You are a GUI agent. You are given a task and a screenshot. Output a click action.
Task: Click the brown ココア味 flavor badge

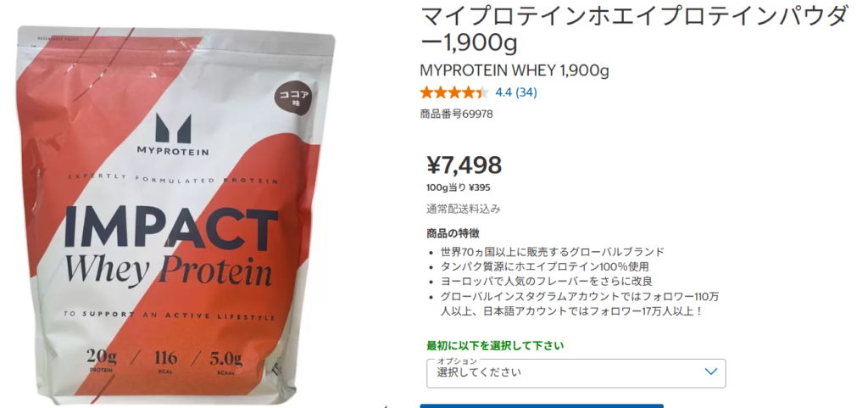click(292, 98)
